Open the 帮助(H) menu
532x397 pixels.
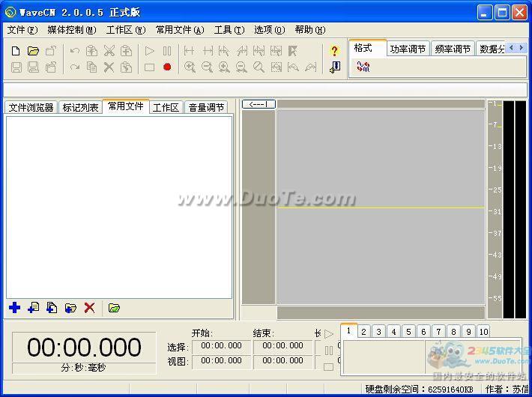point(310,30)
